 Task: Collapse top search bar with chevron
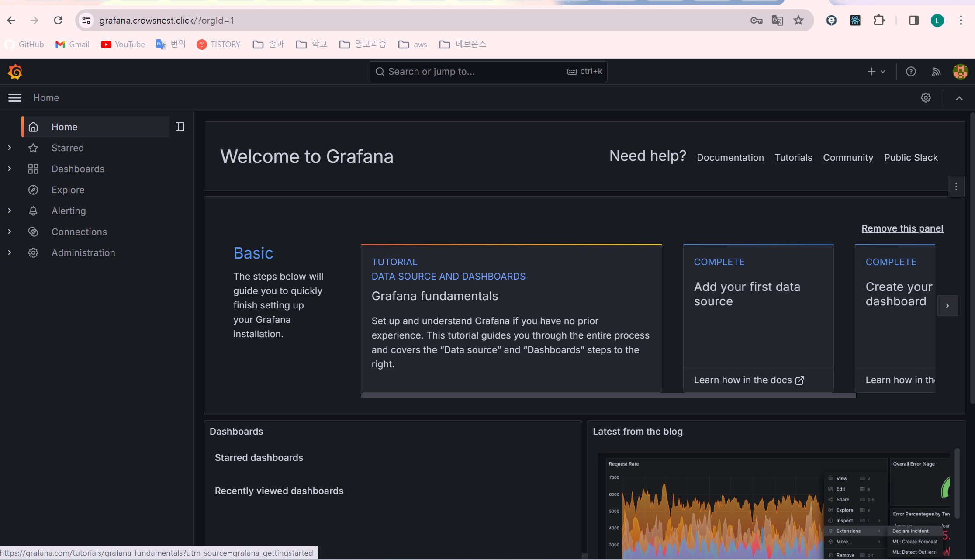[959, 98]
